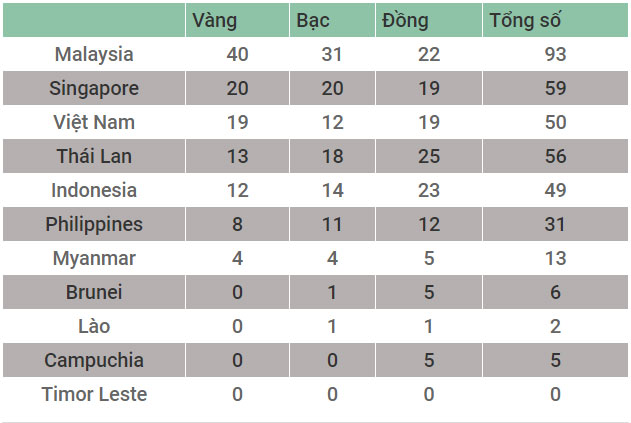
Task: Click the Indonesia row label
Action: [94, 190]
